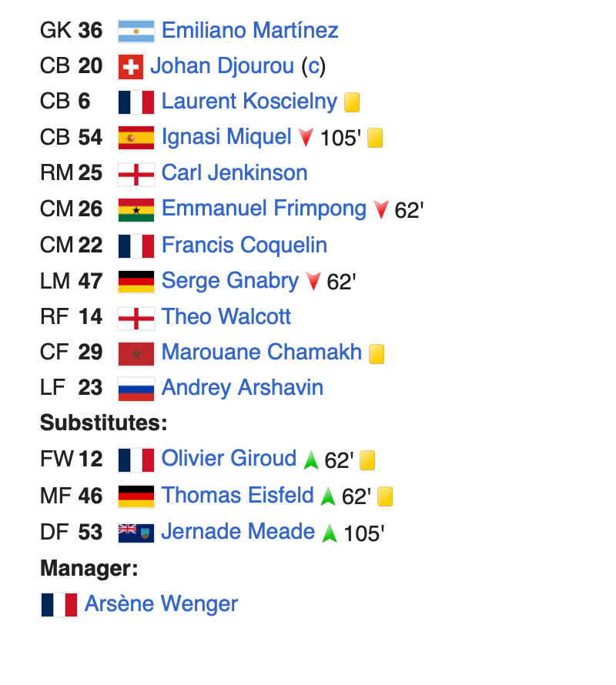The height and width of the screenshot is (685, 616).
Task: Click the red arrow next to Ignasi Miquel
Action: tap(306, 138)
